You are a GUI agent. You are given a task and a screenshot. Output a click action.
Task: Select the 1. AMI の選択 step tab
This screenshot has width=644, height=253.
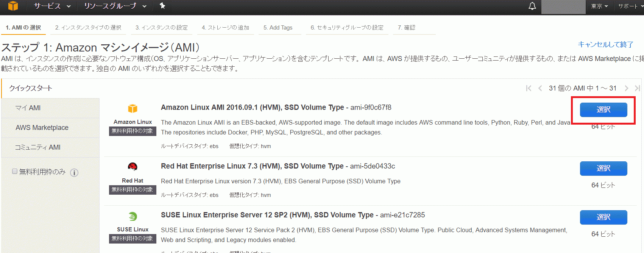23,28
